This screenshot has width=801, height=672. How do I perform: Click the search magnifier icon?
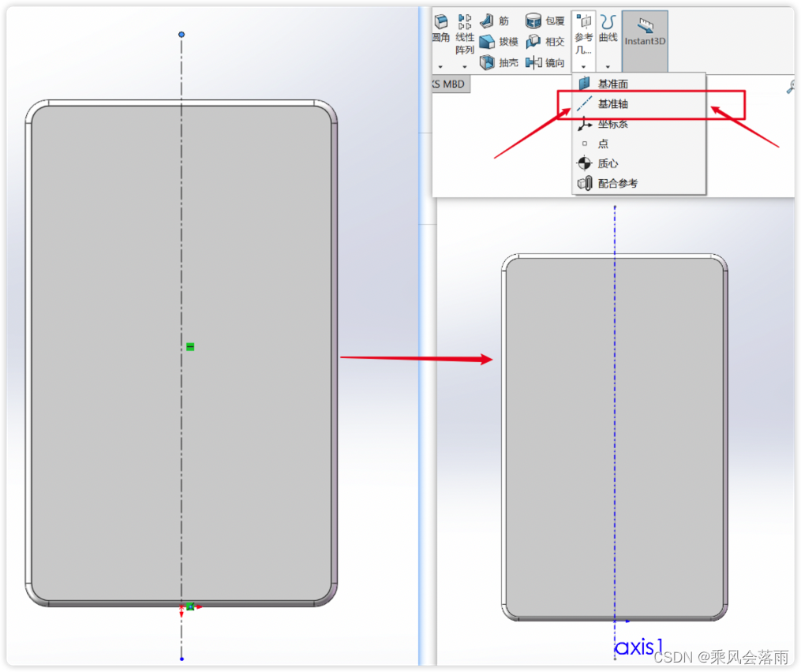pos(792,87)
